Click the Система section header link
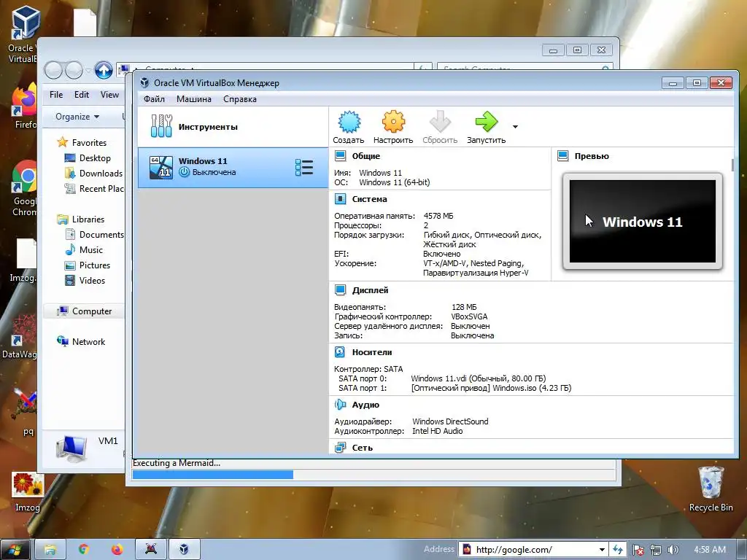 tap(370, 199)
